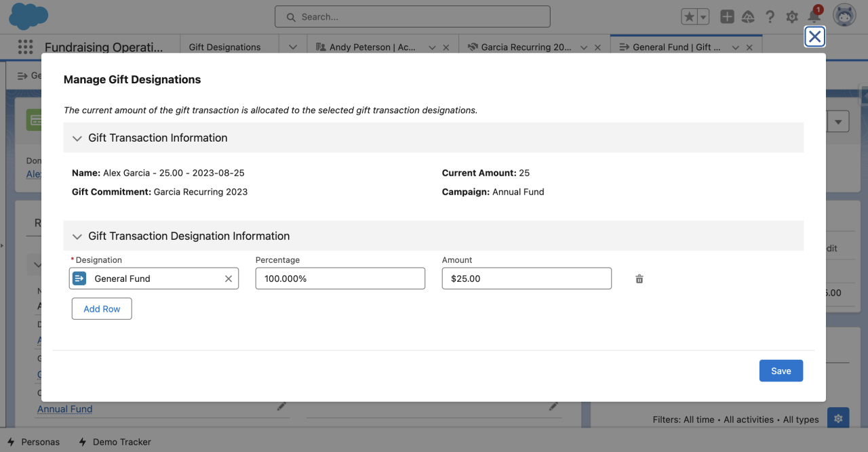This screenshot has width=868, height=452.
Task: Save the gift designations
Action: coord(781,371)
